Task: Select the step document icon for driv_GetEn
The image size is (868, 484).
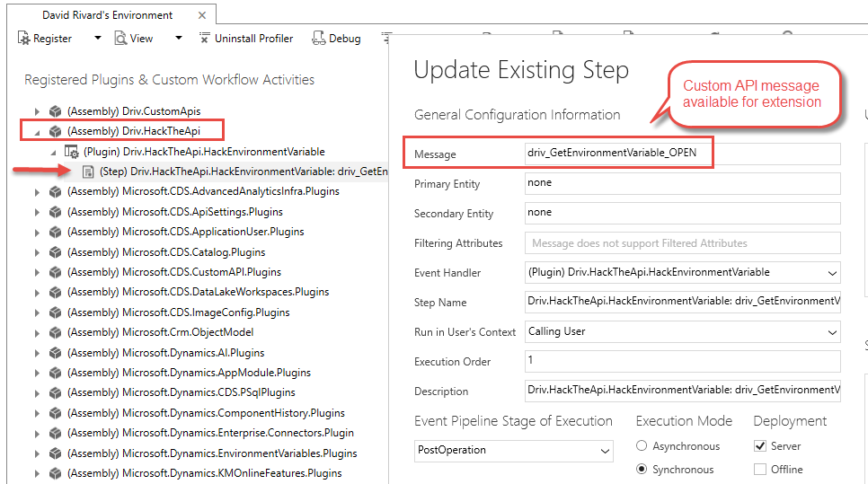Action: click(87, 172)
